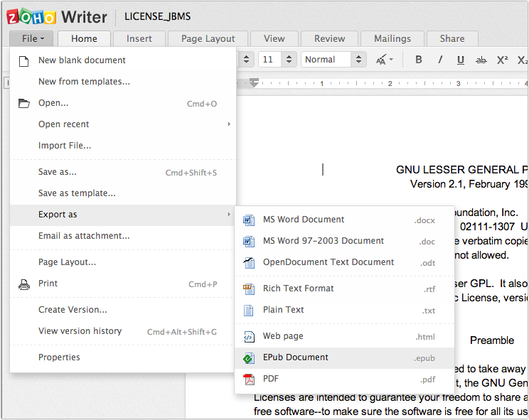The image size is (529, 420).
Task: Choose New from templates...
Action: pos(123,82)
